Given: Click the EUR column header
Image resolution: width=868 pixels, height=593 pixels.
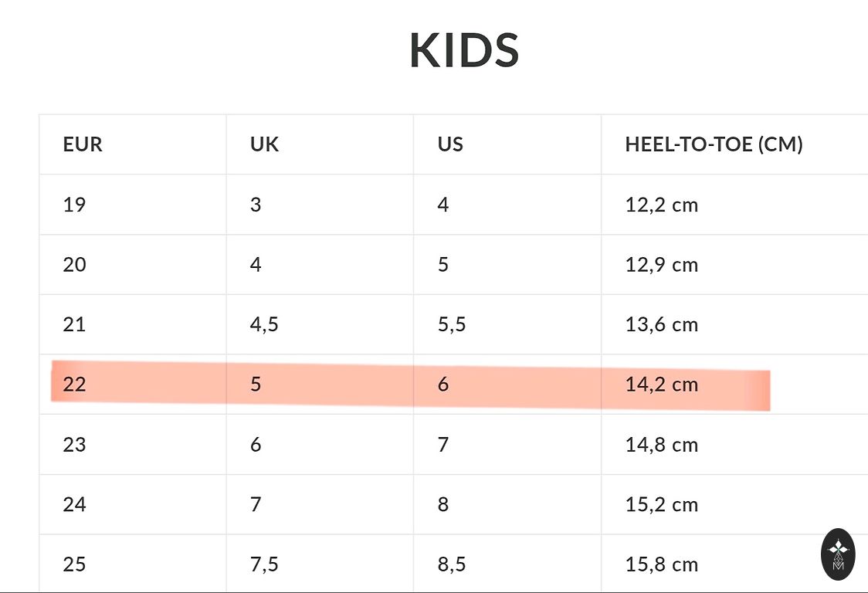Looking at the screenshot, I should pyautogui.click(x=83, y=144).
